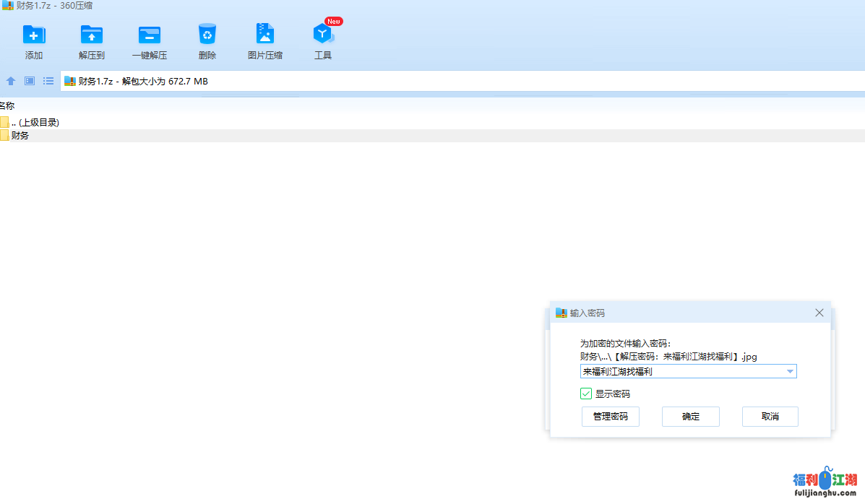Click inside the password text field
865x504 pixels.
point(679,372)
